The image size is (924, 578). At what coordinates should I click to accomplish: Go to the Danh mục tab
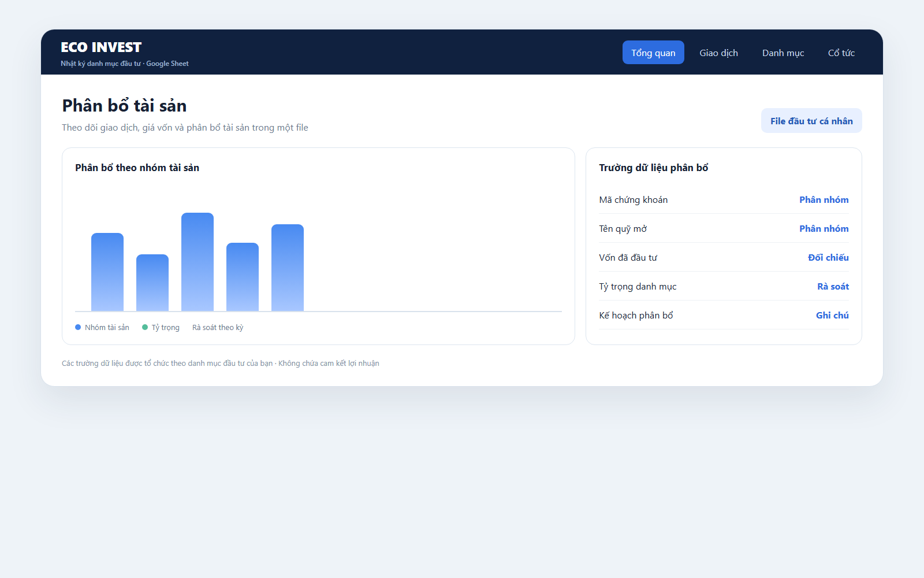point(783,53)
